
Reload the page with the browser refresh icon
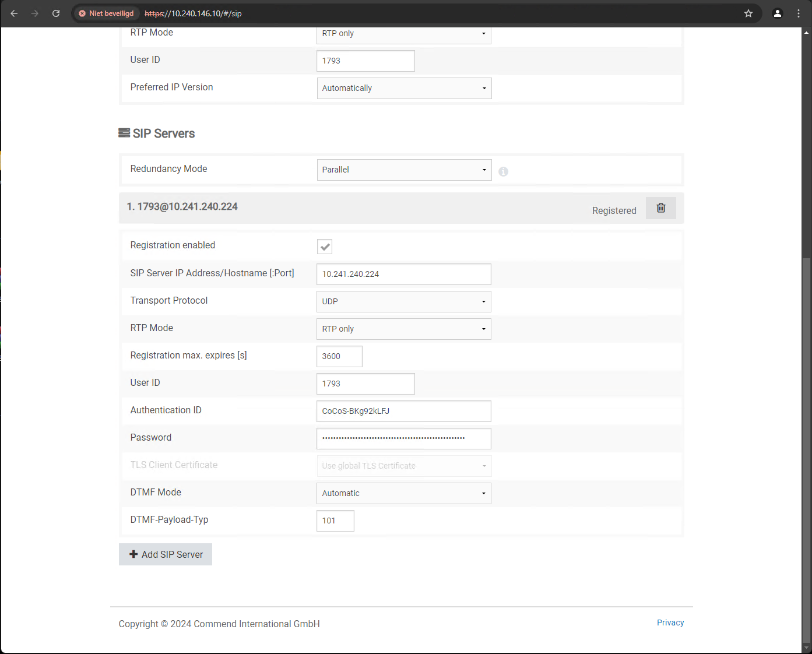pyautogui.click(x=56, y=13)
